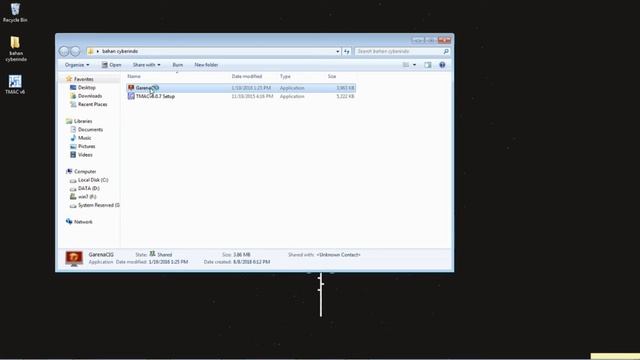Viewport: 640px width, 360px height.
Task: Select the GarenaCIG application icon
Action: (131, 88)
